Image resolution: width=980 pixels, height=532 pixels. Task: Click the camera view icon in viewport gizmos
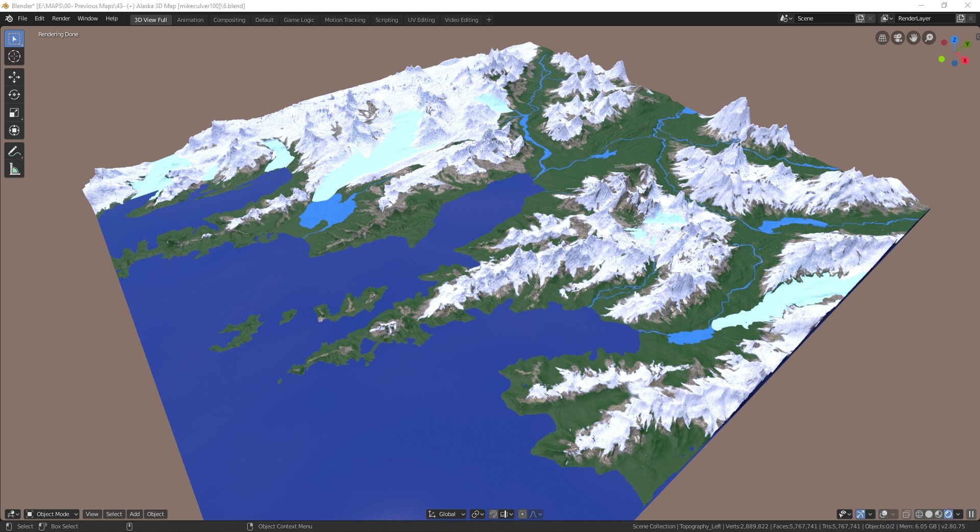tap(897, 38)
